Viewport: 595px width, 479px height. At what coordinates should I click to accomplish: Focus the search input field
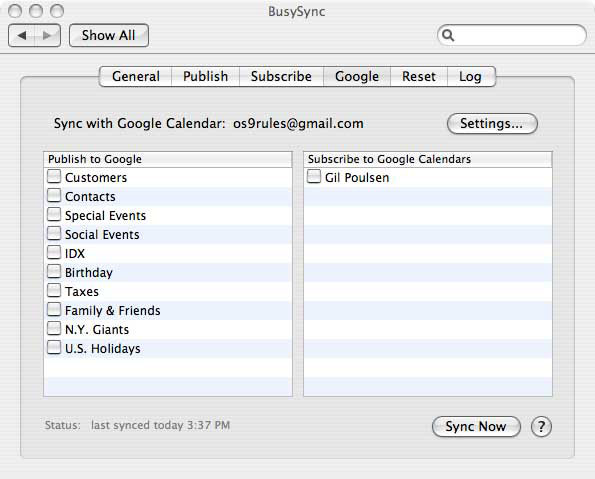tap(512, 35)
